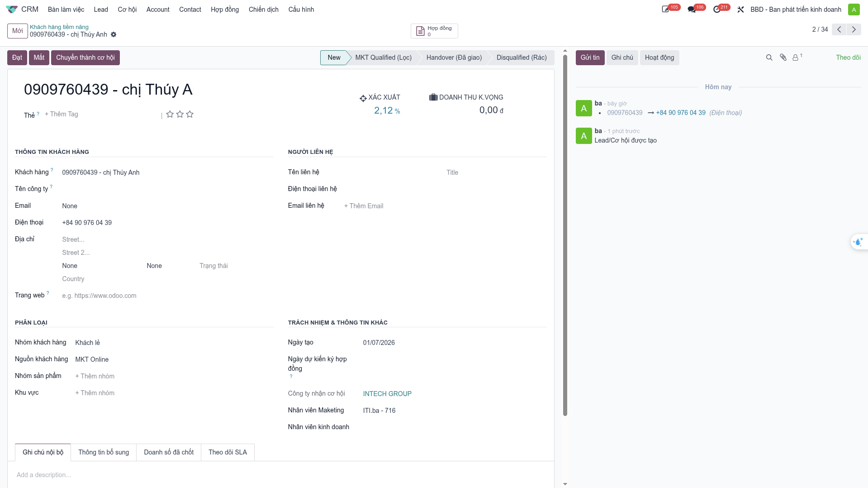The height and width of the screenshot is (488, 868).
Task: Switch to Thông tin bổ sung tab
Action: [x=104, y=452]
